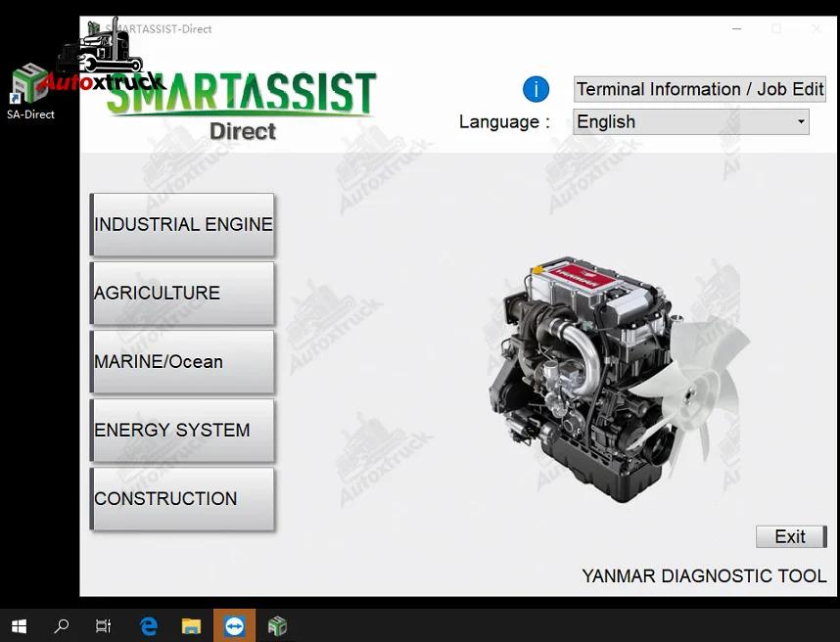Close the SMARTASSIST-Direct window
This screenshot has height=642, width=840.
point(817,28)
